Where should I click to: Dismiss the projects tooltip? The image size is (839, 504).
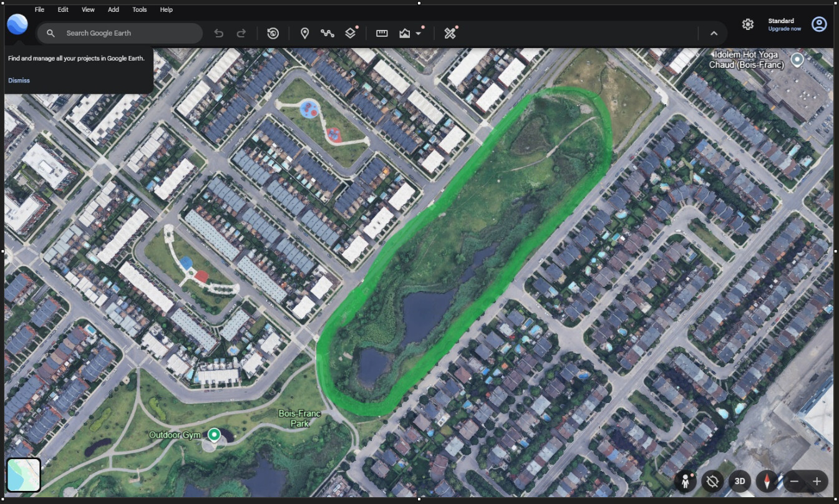19,80
